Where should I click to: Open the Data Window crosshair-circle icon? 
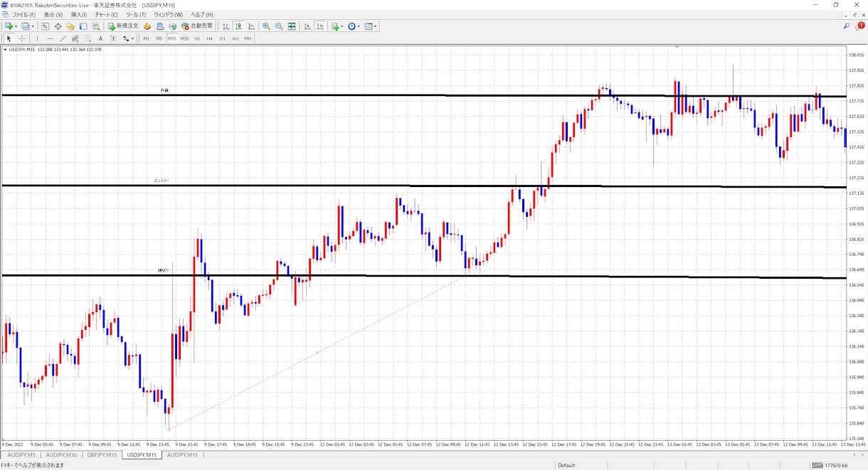[58, 26]
